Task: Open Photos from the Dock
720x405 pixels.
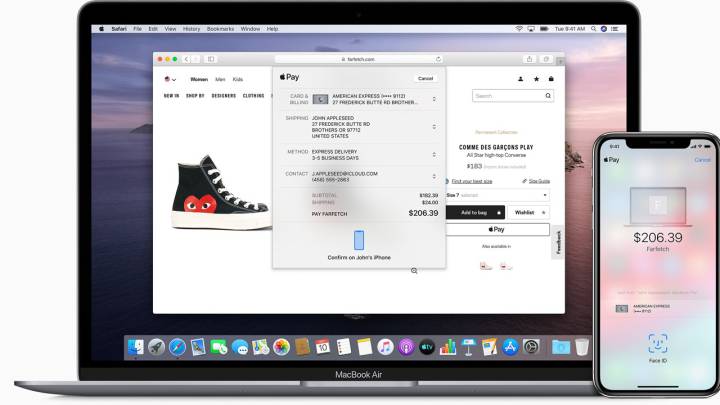Action: click(281, 348)
